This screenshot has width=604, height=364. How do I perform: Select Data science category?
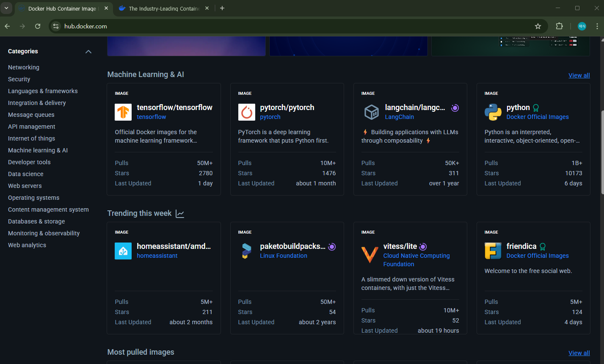(x=26, y=174)
